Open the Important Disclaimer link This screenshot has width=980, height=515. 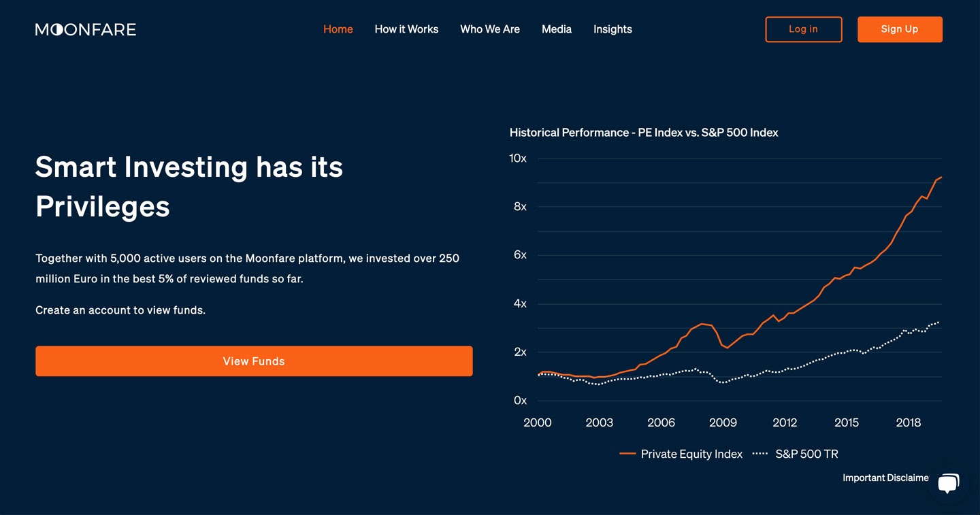(x=885, y=478)
